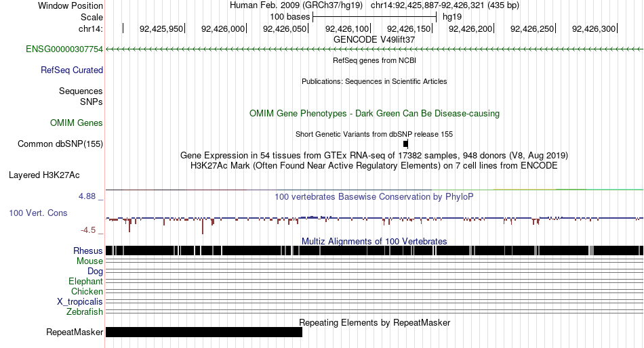
Task: Click the 92,426,250 ruler position
Action: coord(532,28)
